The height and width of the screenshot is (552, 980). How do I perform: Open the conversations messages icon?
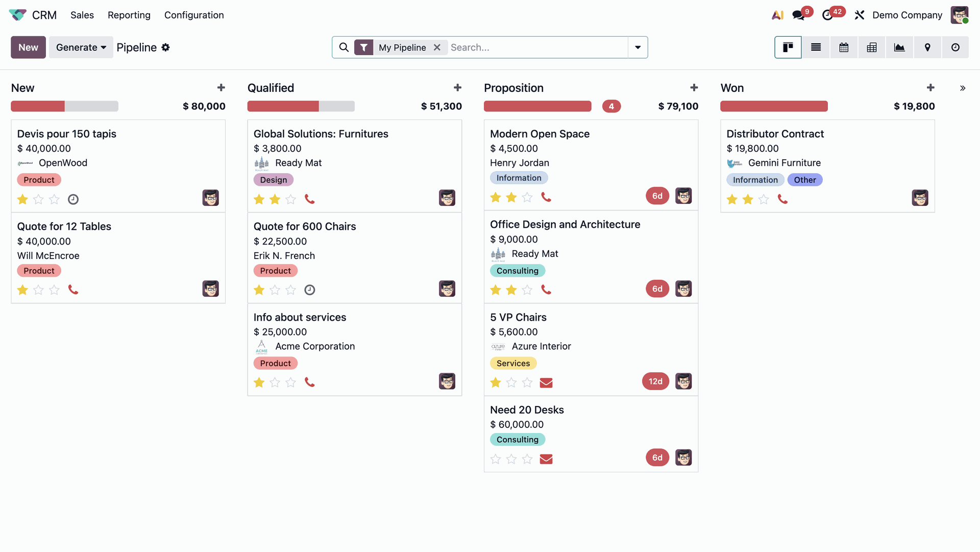click(x=798, y=15)
